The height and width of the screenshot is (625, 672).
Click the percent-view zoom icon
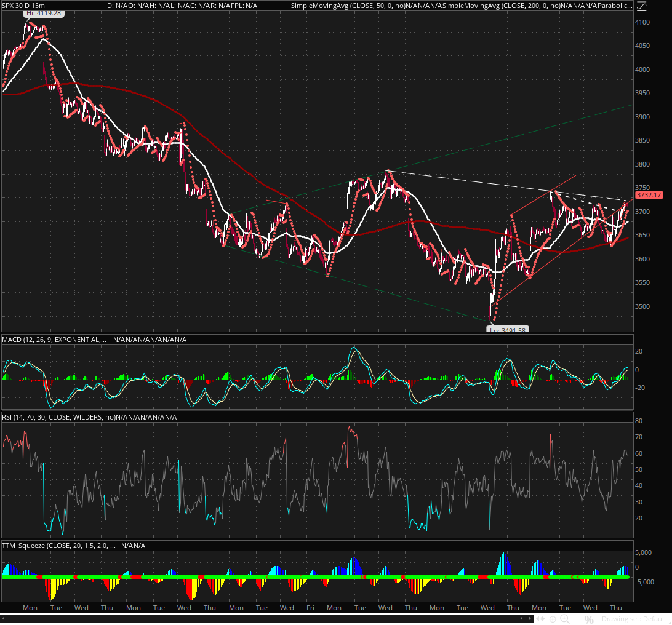(589, 619)
